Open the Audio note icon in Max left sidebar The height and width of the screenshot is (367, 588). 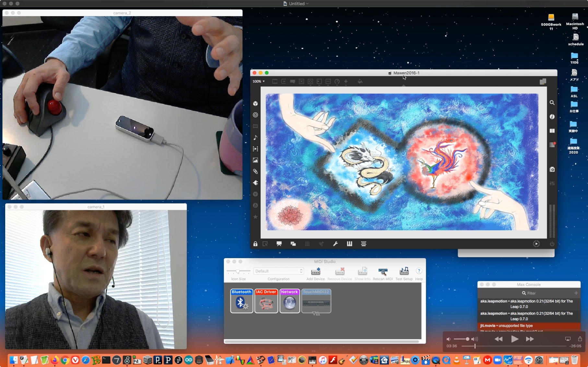coord(255,138)
